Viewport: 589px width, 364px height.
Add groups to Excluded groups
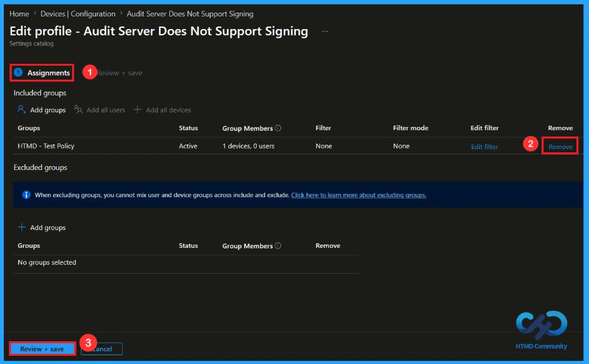tap(42, 227)
